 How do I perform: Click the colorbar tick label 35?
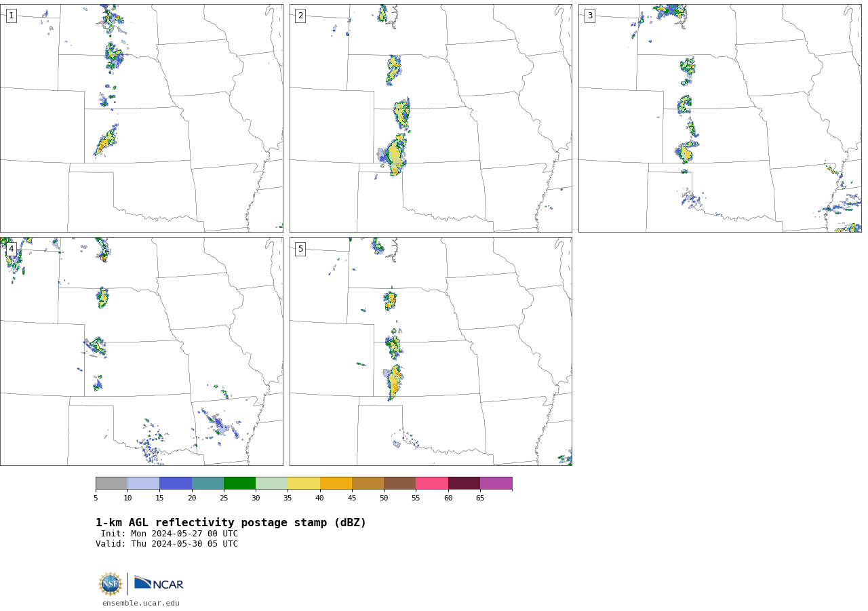click(x=288, y=498)
